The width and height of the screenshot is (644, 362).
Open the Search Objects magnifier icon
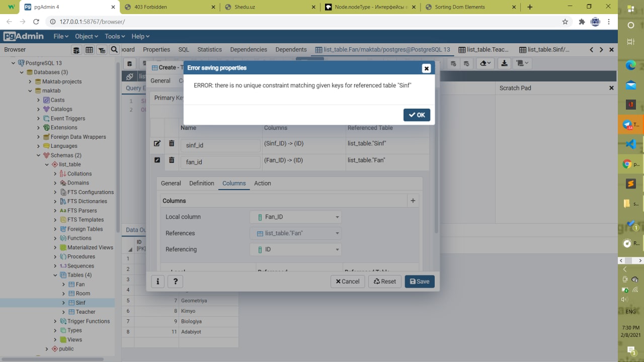(x=114, y=50)
